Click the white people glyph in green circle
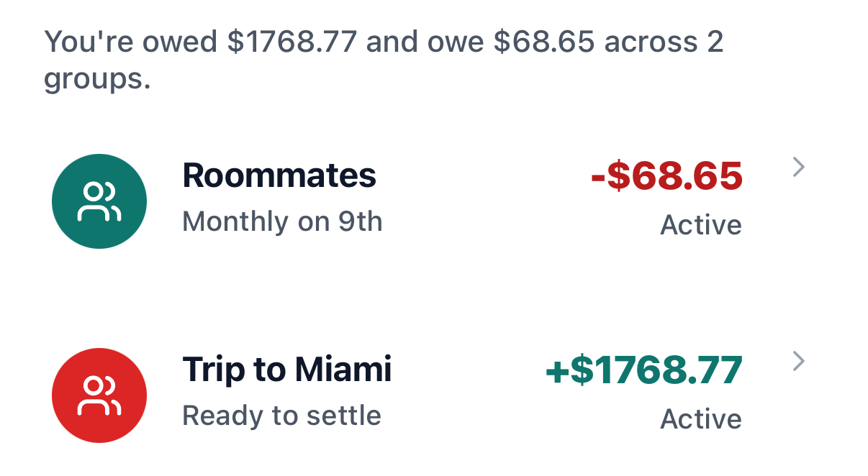Screen dimensions: 868x476 99,201
